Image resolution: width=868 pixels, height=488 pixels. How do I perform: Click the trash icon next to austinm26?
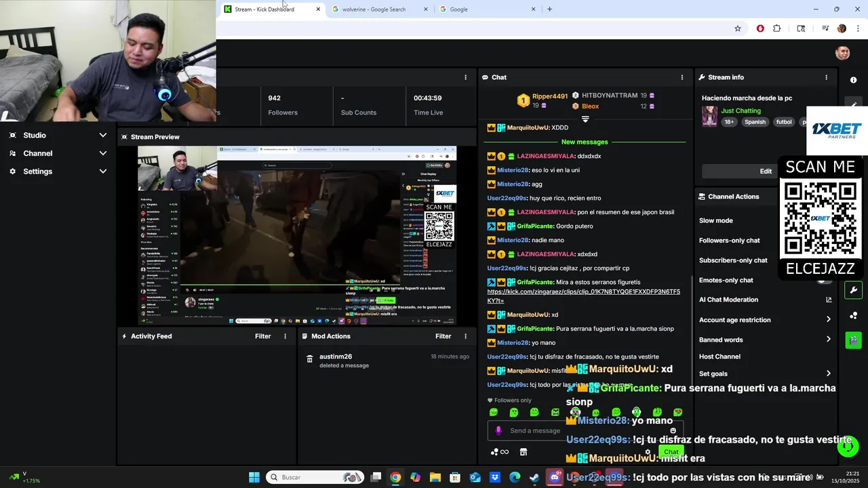click(x=310, y=359)
